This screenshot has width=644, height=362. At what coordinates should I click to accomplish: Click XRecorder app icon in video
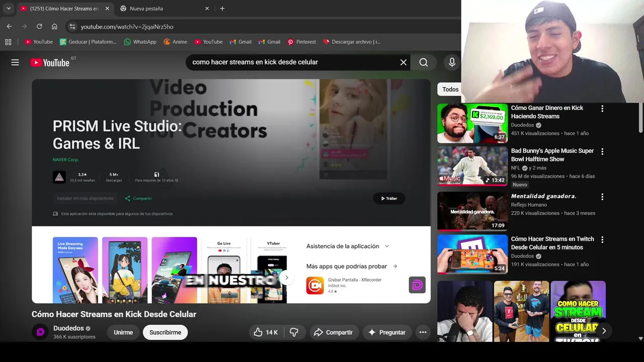coord(315,286)
